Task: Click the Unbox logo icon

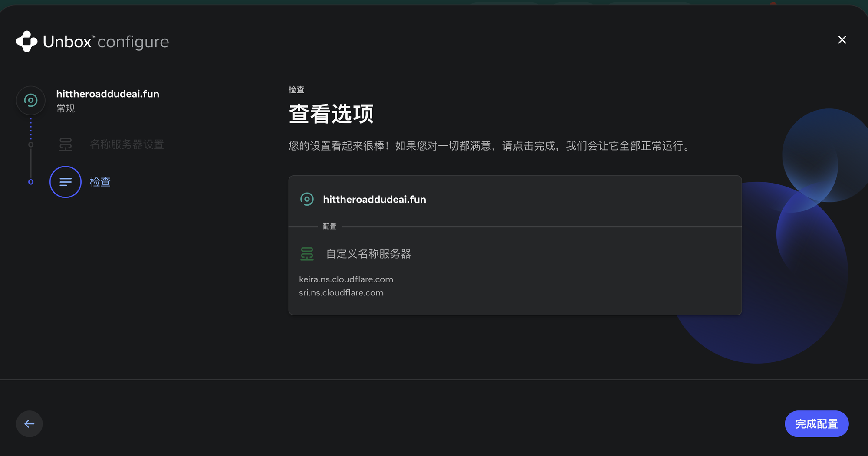Action: coord(27,42)
